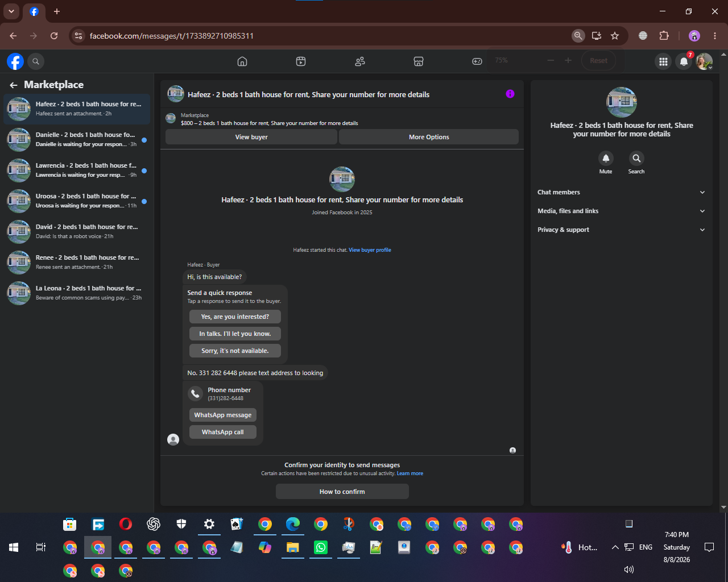Open the volume control in system tray
Image resolution: width=728 pixels, height=582 pixels.
coord(628,569)
